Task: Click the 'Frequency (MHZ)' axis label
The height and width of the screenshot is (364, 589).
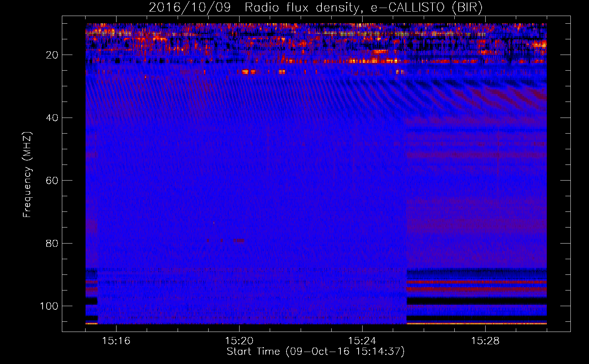Action: [27, 175]
